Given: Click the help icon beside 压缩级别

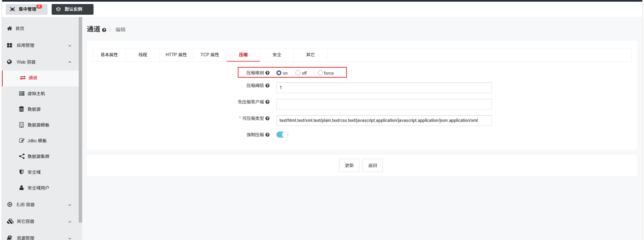Looking at the screenshot, I should coord(267,73).
